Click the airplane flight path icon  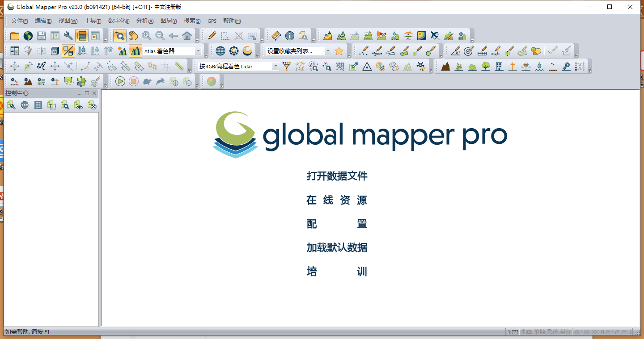[x=435, y=36]
